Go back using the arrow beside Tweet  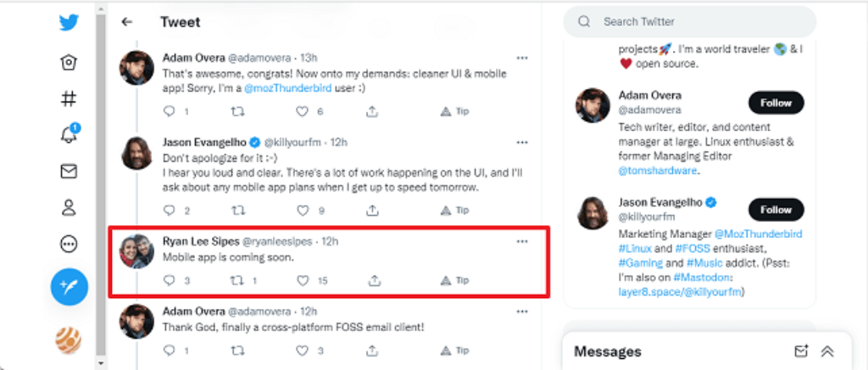click(x=127, y=23)
